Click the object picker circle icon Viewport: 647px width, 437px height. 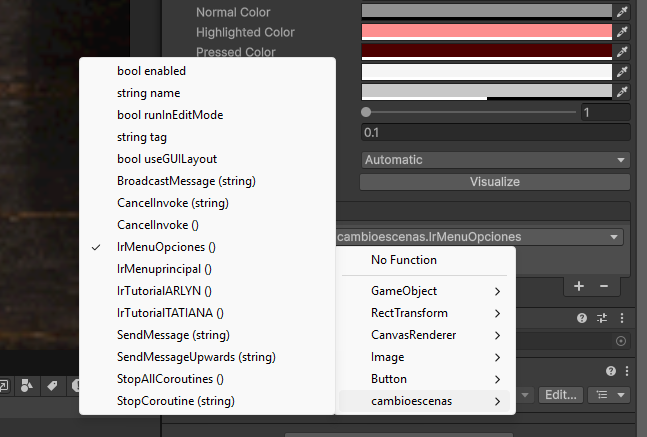621,341
